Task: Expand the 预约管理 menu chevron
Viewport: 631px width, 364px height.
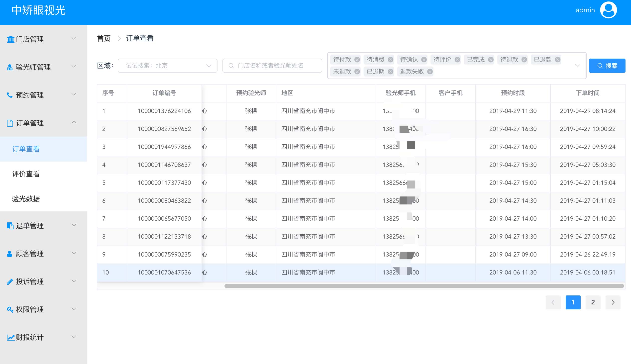Action: (x=74, y=94)
